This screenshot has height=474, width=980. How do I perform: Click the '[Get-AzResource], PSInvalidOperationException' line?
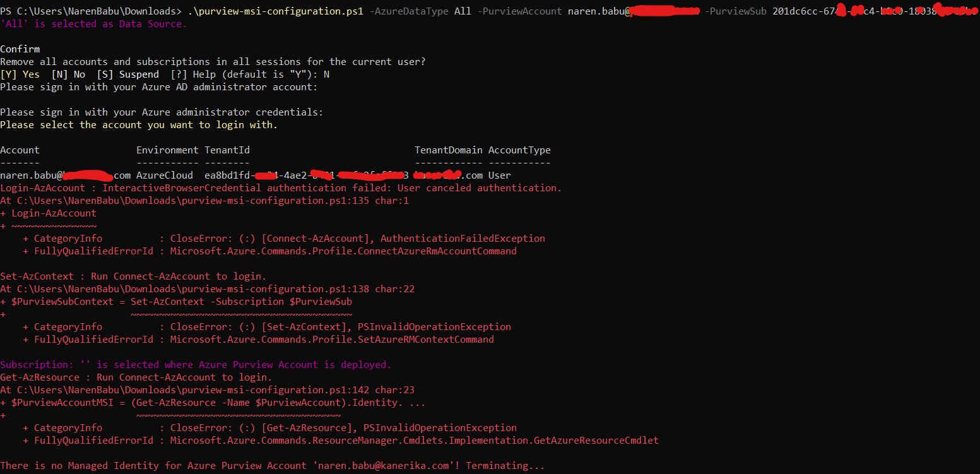[x=270, y=428]
